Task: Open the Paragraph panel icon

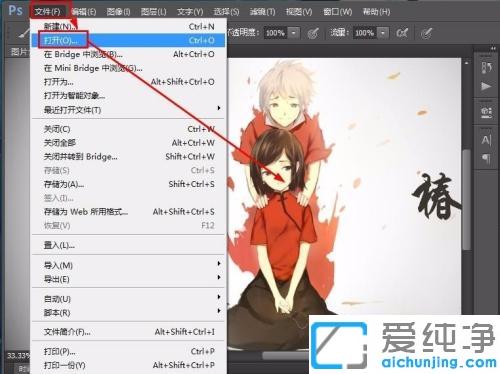Action: 486,158
